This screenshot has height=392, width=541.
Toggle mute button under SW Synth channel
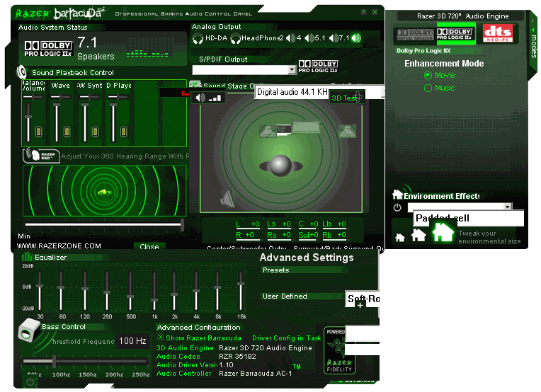(x=95, y=132)
